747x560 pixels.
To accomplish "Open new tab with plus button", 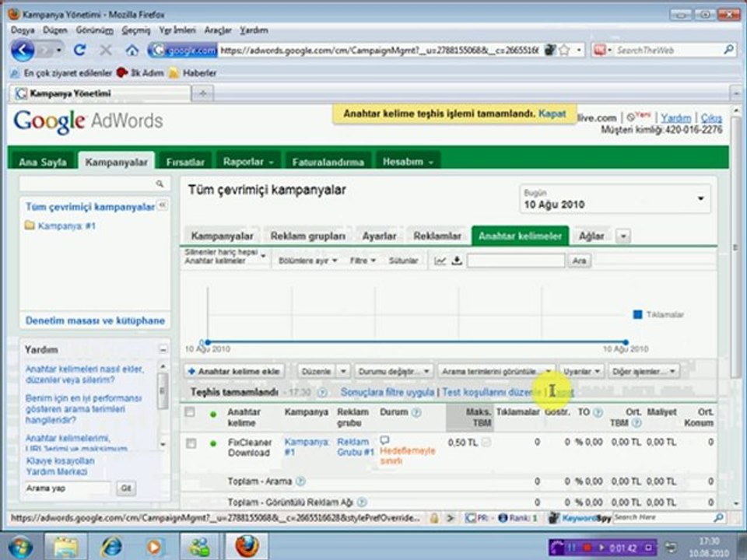I will (x=203, y=93).
